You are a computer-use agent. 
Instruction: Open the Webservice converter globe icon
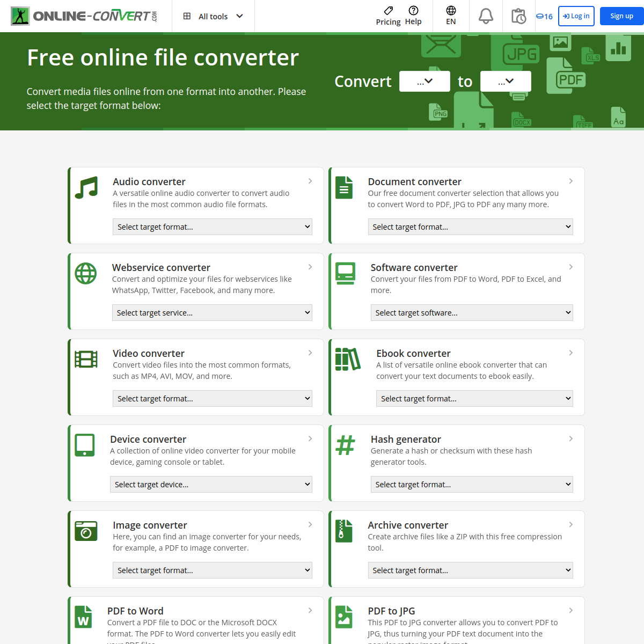86,274
